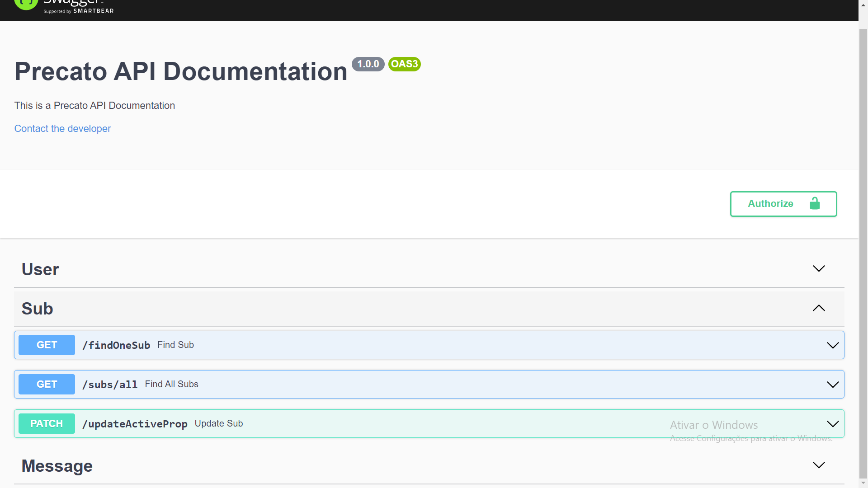This screenshot has height=488, width=868.
Task: Expand the /updateActiveProp endpoint arrow
Action: pyautogui.click(x=833, y=424)
